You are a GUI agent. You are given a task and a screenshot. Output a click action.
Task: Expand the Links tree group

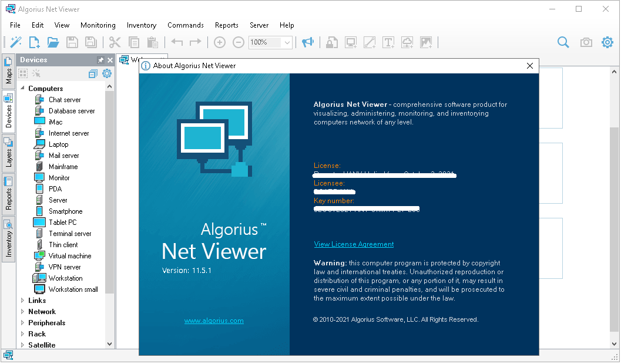(22, 301)
